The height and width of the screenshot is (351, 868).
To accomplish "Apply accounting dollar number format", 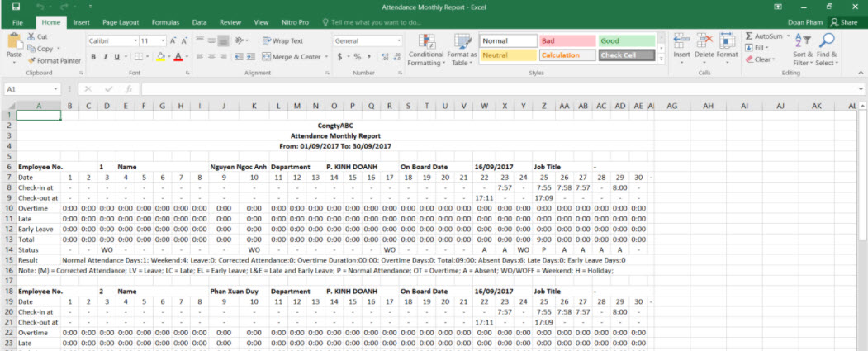I will pyautogui.click(x=339, y=57).
